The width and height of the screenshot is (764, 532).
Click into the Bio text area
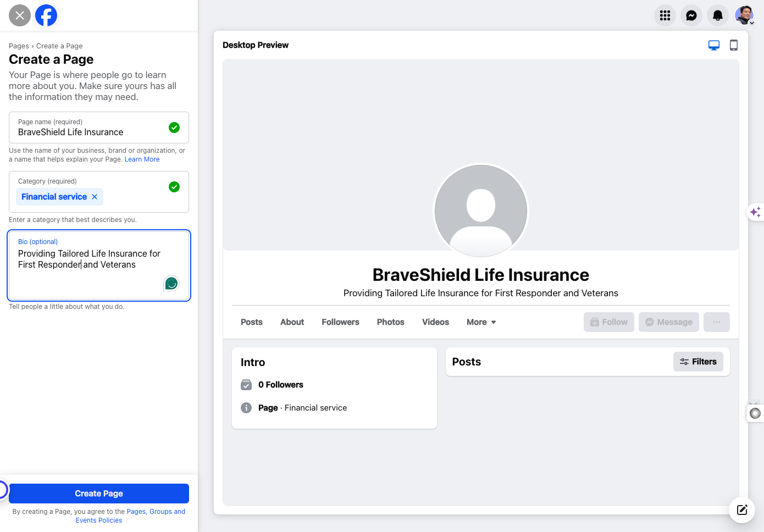[99, 265]
